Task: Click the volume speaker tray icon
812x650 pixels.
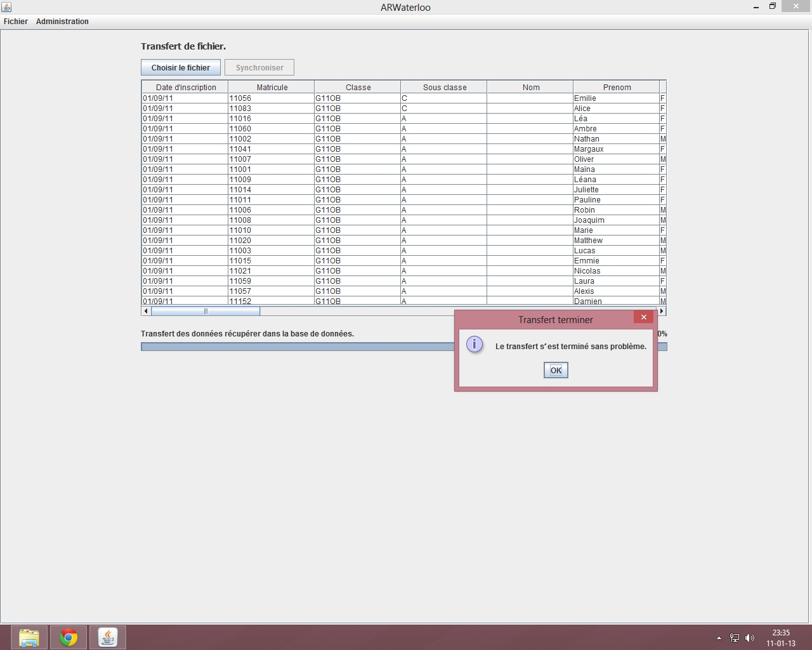Action: click(x=750, y=638)
